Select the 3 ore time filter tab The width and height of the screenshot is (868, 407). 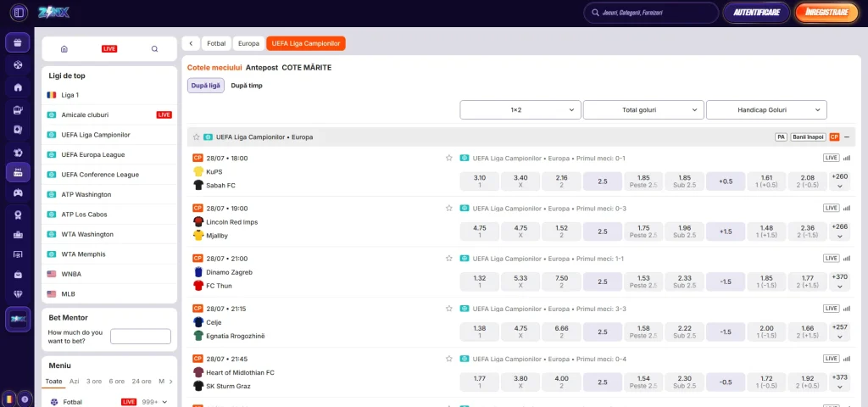(x=94, y=382)
